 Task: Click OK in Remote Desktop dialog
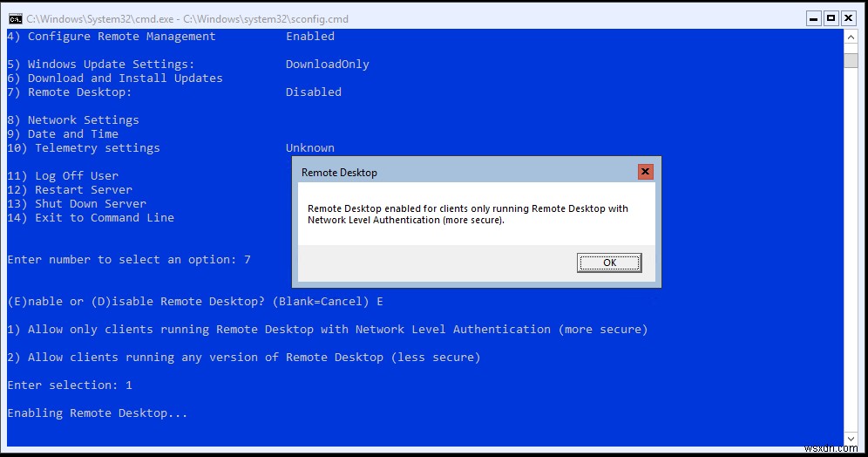(609, 263)
